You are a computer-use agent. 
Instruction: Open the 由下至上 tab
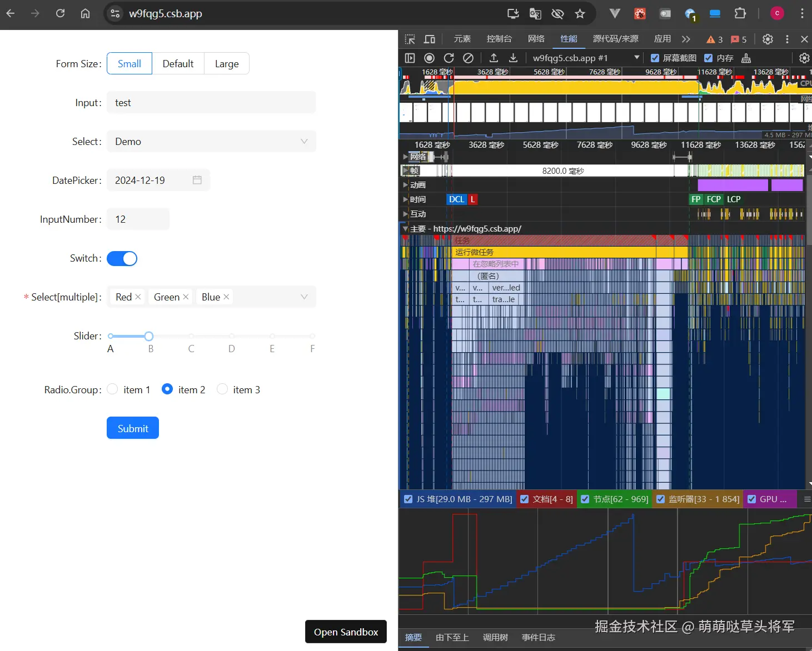452,637
